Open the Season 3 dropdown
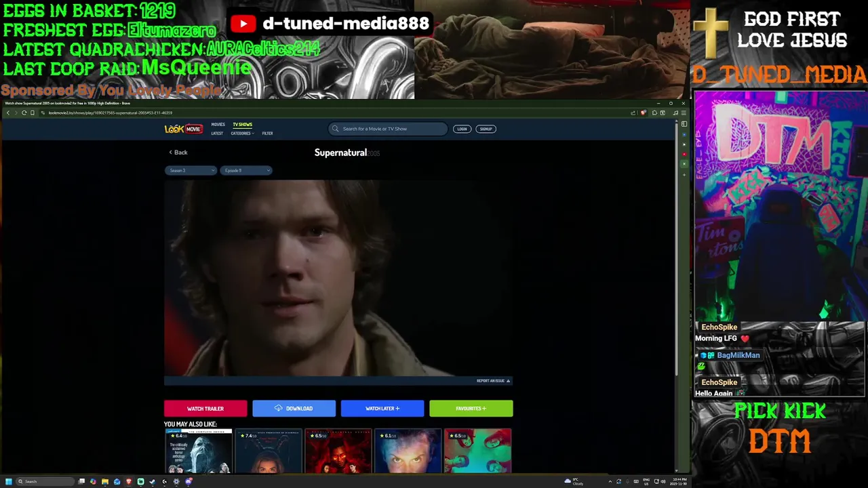 click(x=191, y=170)
